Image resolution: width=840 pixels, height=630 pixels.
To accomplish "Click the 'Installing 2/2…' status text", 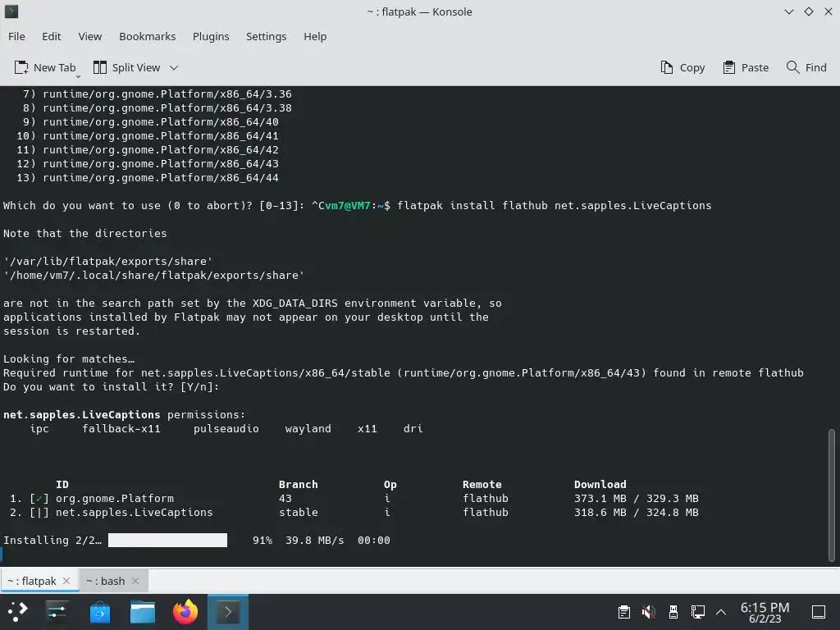I will coord(52,540).
